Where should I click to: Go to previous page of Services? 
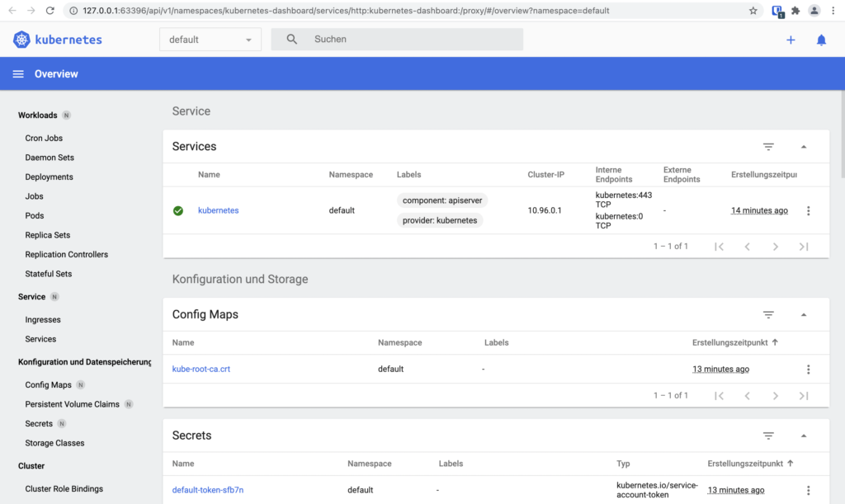(748, 247)
